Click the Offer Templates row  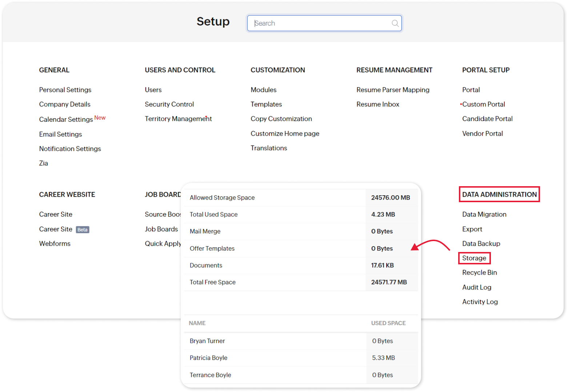(x=301, y=248)
